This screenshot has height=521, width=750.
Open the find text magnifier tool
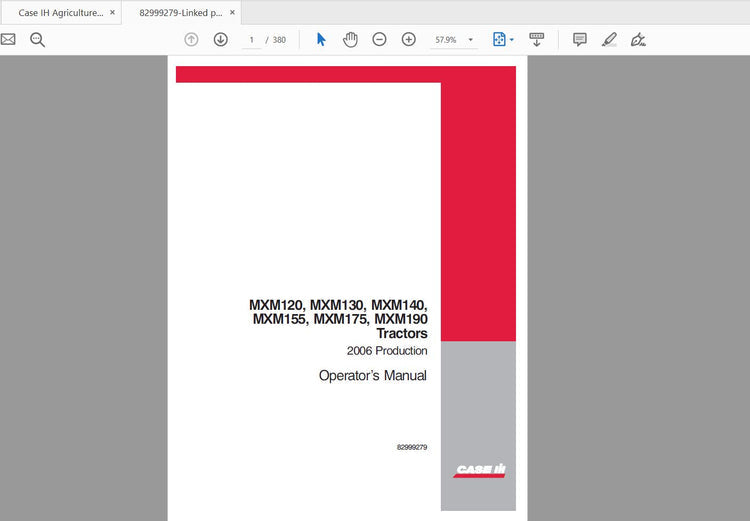pos(37,39)
